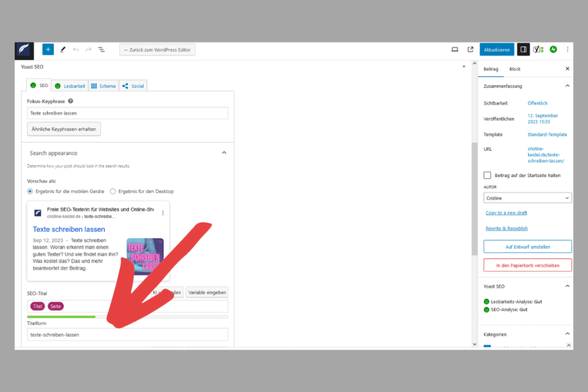Select the desktop result preview radio
This screenshot has height=392, width=588.
point(113,191)
